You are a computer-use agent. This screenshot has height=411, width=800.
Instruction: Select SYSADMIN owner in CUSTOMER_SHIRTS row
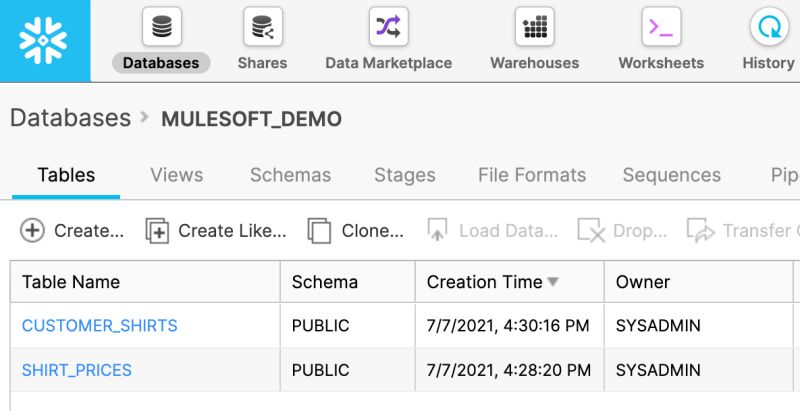click(x=658, y=325)
